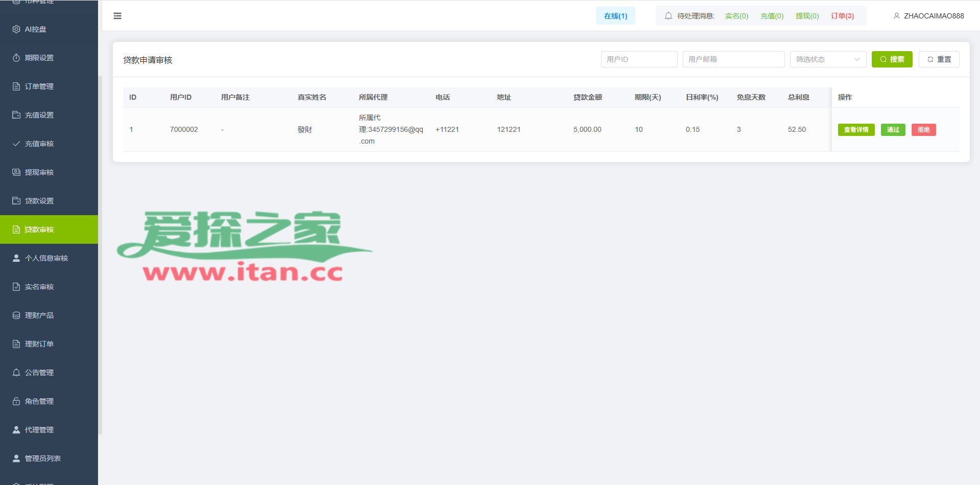Collapse sidebar with the hamburger menu icon
This screenshot has width=980, height=485.
click(117, 16)
